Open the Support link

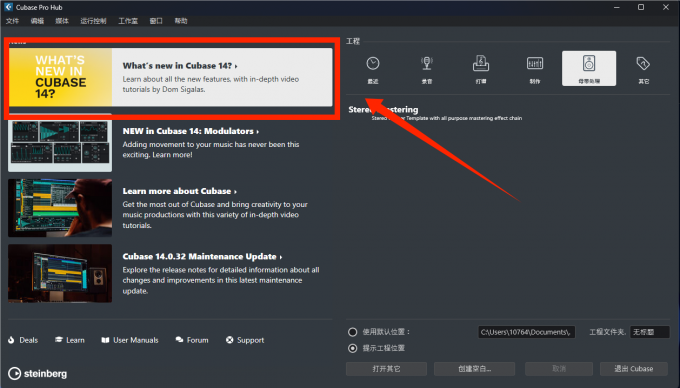click(245, 340)
